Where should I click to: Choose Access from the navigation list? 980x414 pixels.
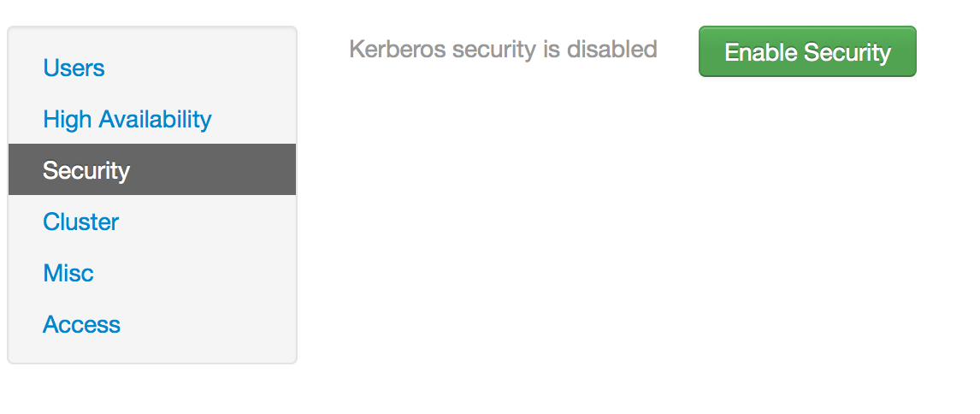coord(81,324)
